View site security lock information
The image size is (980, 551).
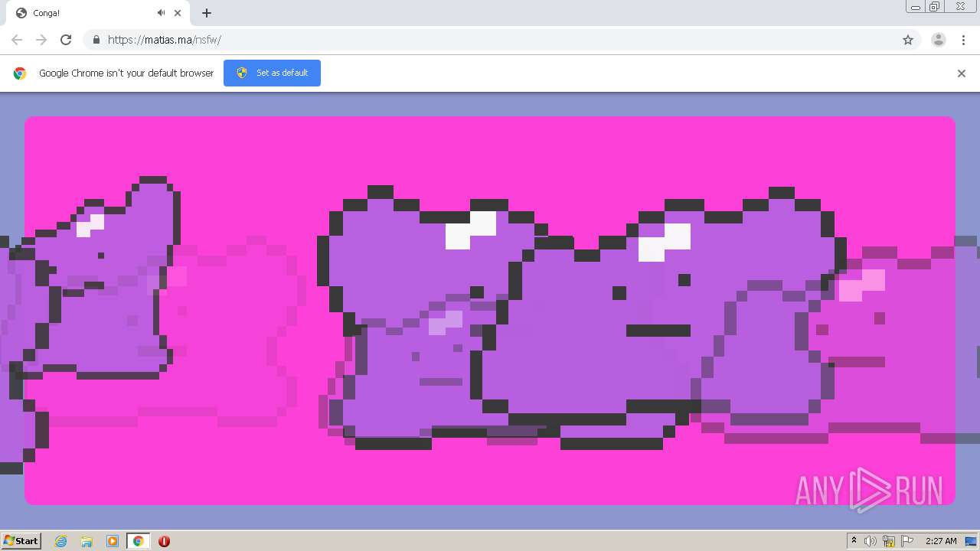point(96,40)
